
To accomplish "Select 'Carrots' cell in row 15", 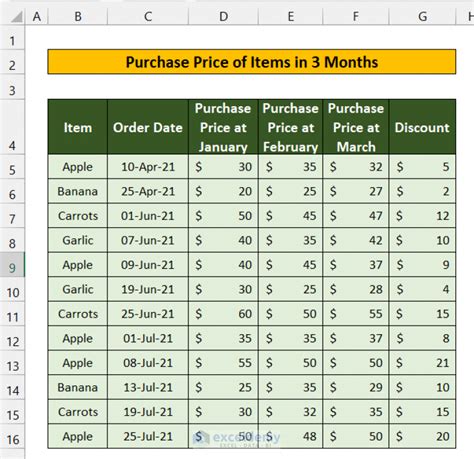I will pos(78,412).
